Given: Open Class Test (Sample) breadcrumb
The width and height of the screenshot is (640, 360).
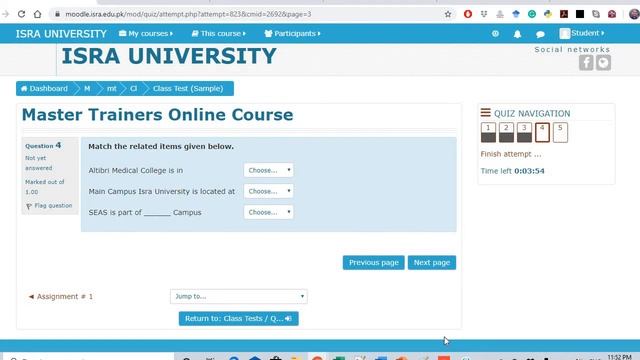Looking at the screenshot, I should pyautogui.click(x=188, y=89).
